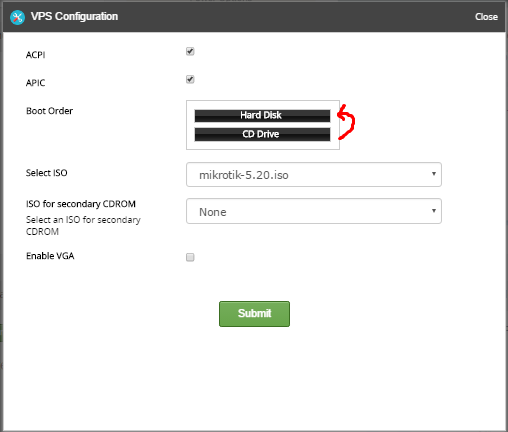Click the VPS Configuration title text
The height and width of the screenshot is (432, 508).
(x=74, y=16)
